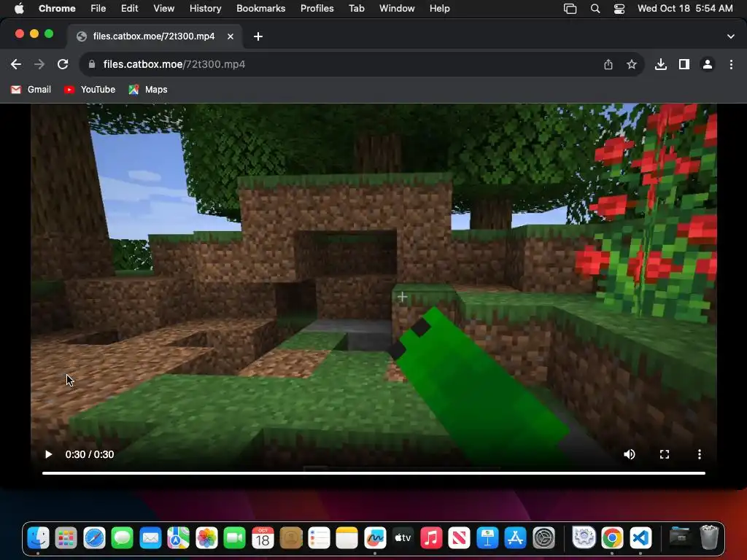Open FaceTime from the Dock

[235, 538]
